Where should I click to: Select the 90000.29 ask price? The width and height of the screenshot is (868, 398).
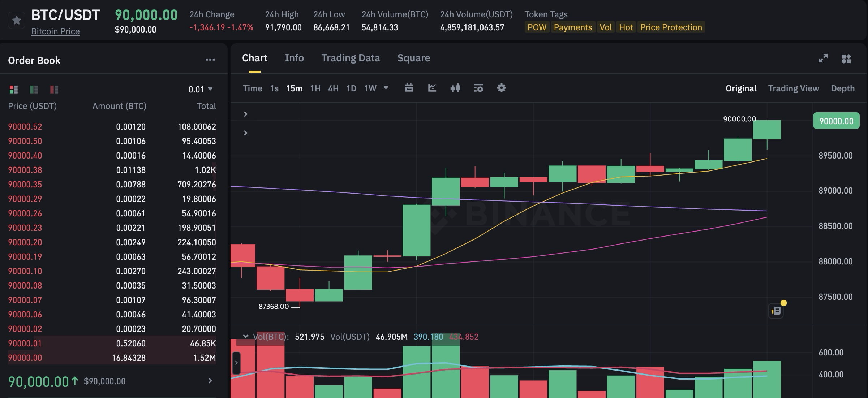(x=25, y=199)
